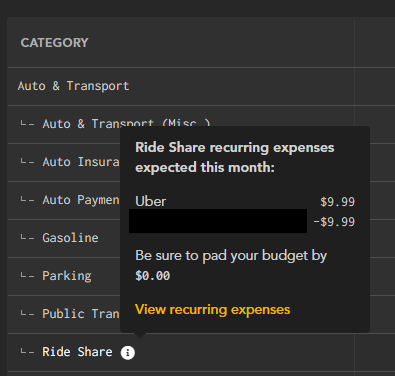Select the Parking subcategory

click(x=67, y=276)
